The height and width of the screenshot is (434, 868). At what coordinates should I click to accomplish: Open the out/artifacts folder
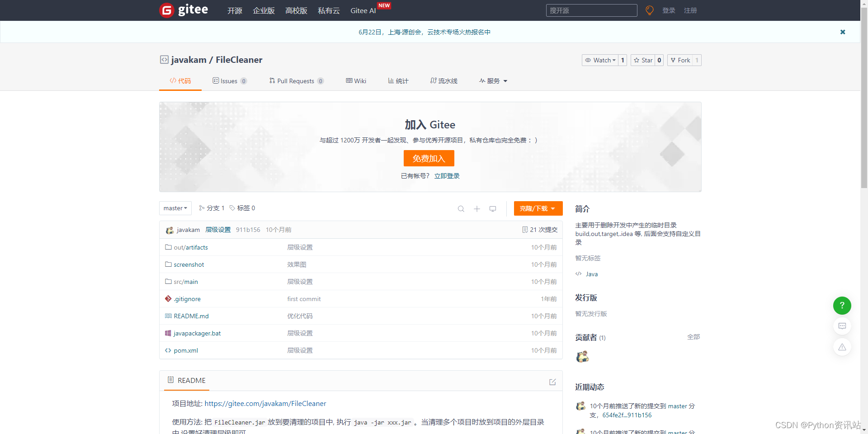[191, 247]
